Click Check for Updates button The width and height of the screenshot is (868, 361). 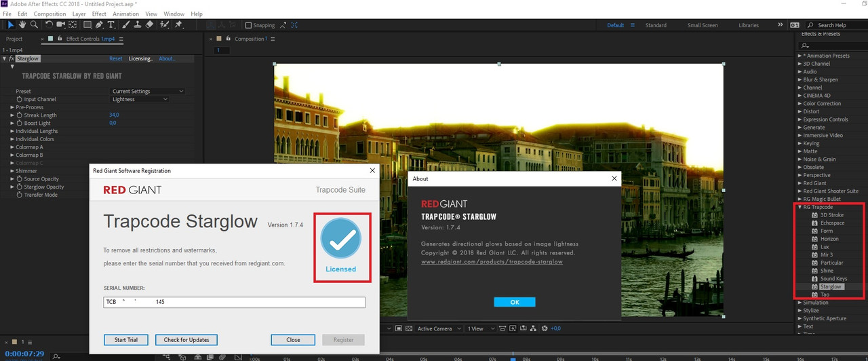tap(186, 340)
